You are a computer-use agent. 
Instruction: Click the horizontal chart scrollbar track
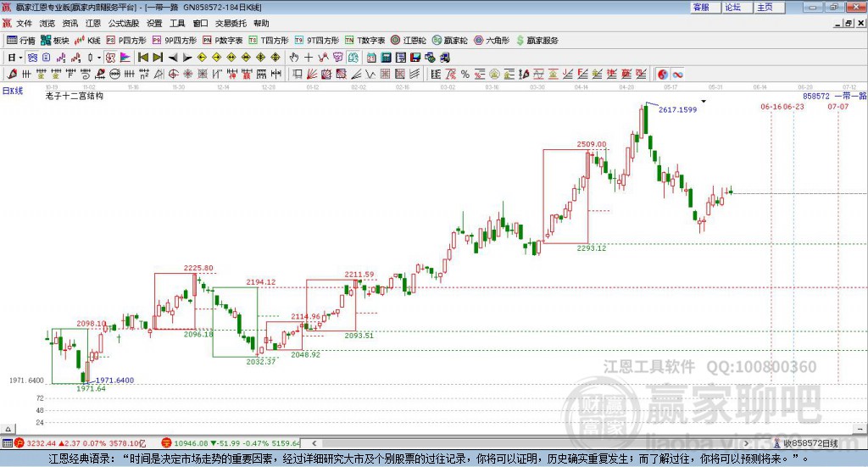531,443
